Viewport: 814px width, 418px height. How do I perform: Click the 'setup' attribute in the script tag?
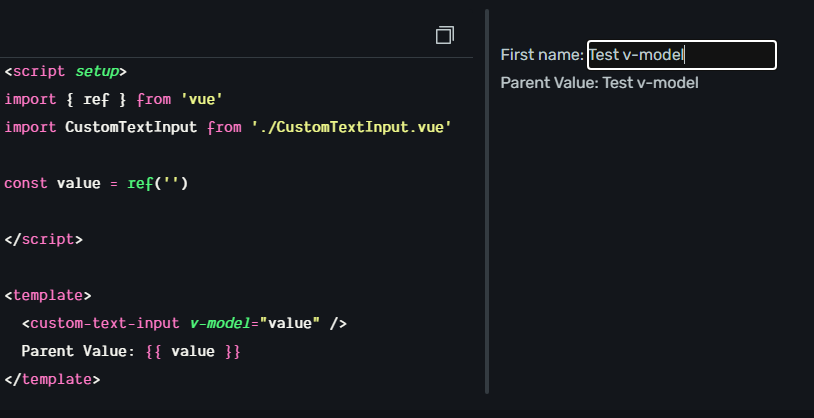coord(97,71)
